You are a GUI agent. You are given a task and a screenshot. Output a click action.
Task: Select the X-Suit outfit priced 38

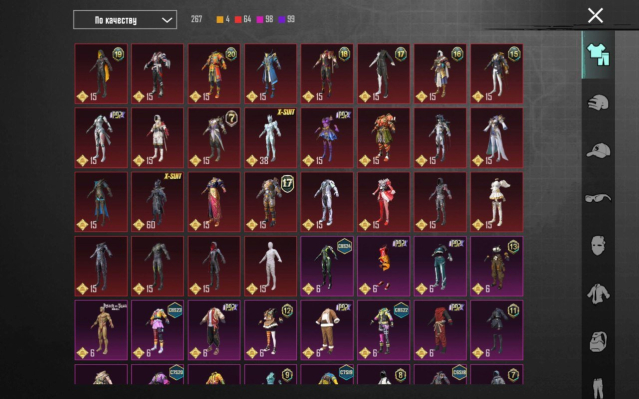pos(271,138)
